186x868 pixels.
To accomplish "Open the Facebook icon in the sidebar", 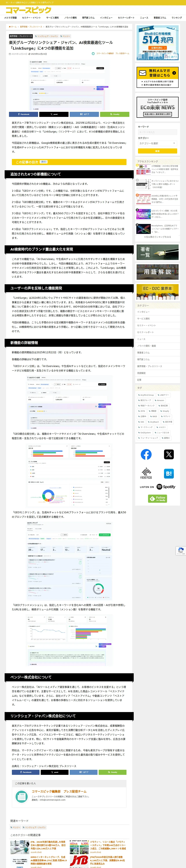I will coord(146,454).
